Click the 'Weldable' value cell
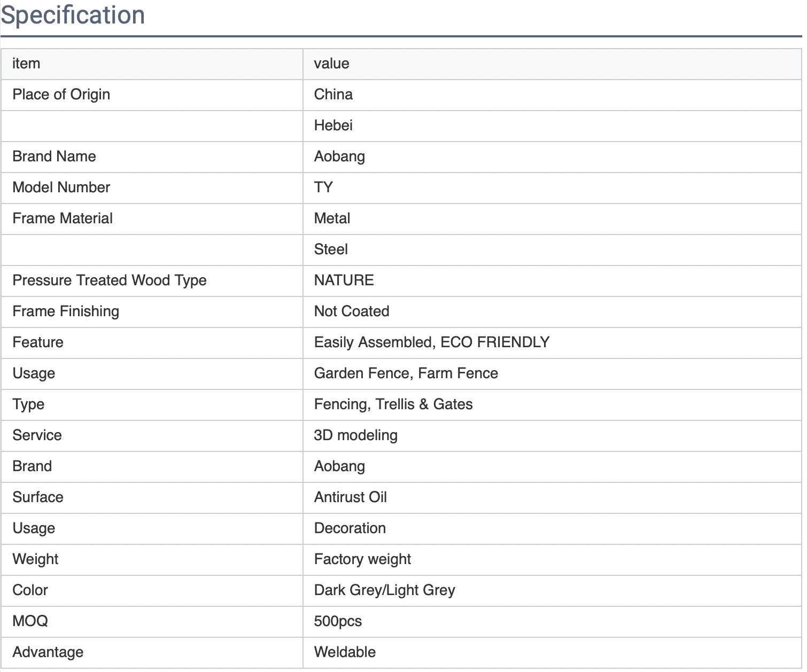 pyautogui.click(x=552, y=653)
